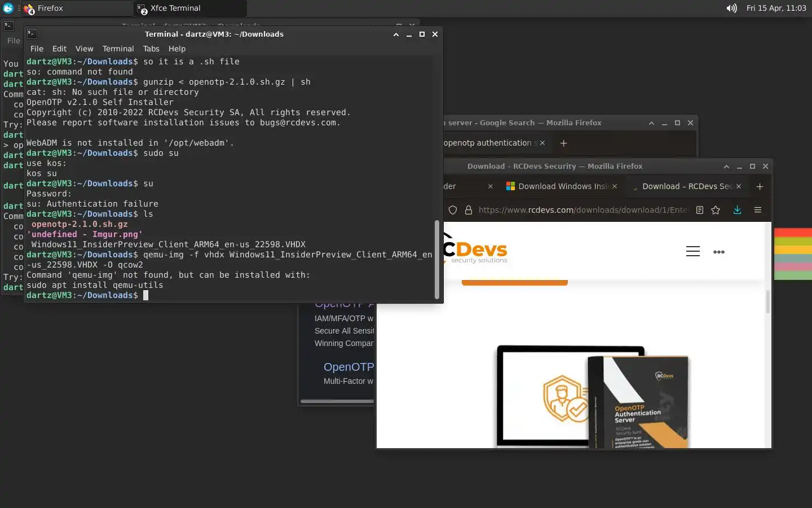Open the Xfce Terminal taskbar group
812x508 pixels.
(191, 8)
